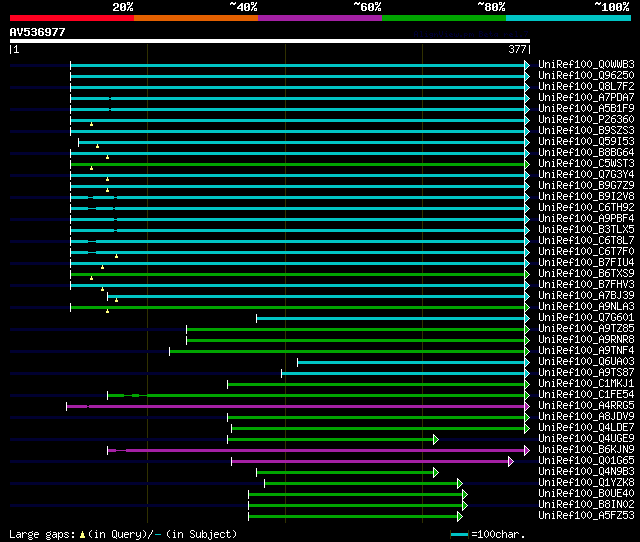Click the green alignment bar for C5WST3
Viewport: 640px width, 542px height.
[298, 164]
